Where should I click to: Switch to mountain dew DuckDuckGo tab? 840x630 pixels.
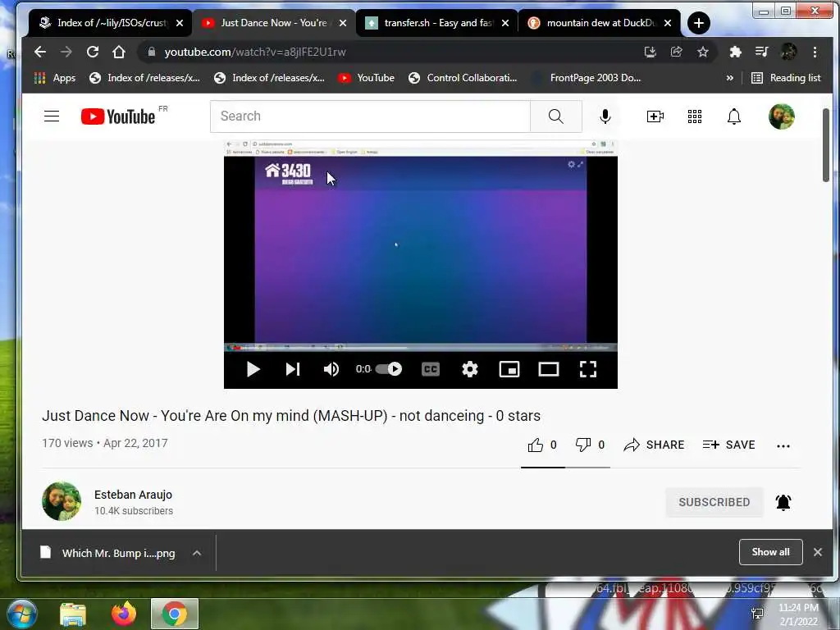[600, 23]
